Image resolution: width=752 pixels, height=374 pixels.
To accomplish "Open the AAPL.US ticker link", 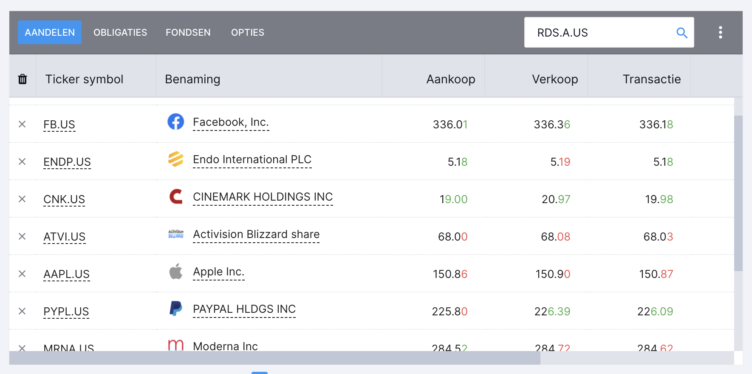I will coord(66,274).
